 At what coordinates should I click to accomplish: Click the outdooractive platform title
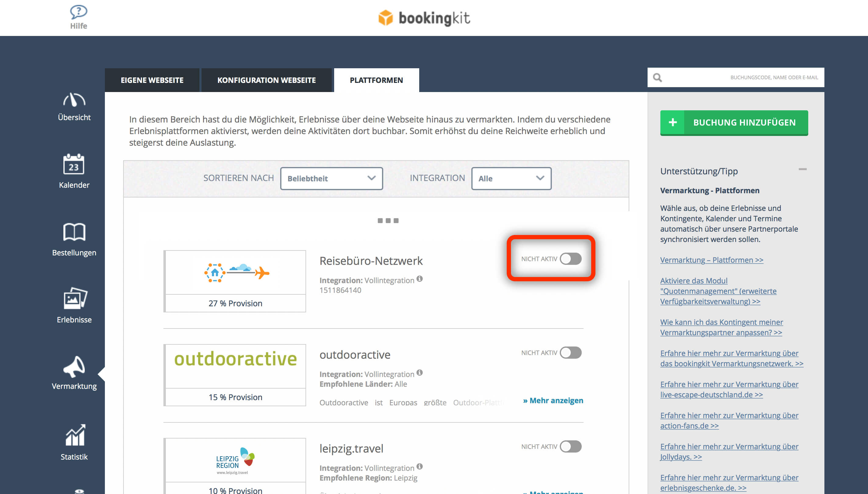click(355, 355)
